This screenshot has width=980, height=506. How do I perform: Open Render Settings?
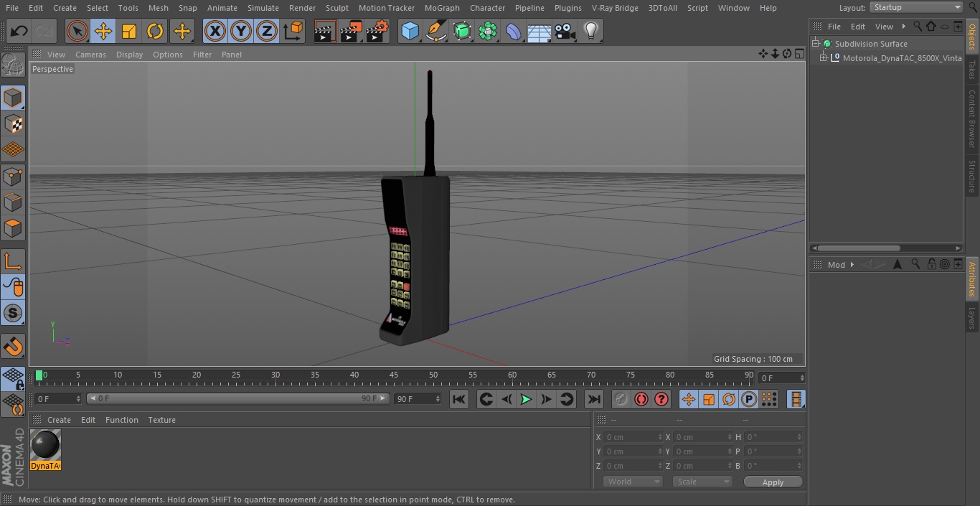tap(377, 31)
